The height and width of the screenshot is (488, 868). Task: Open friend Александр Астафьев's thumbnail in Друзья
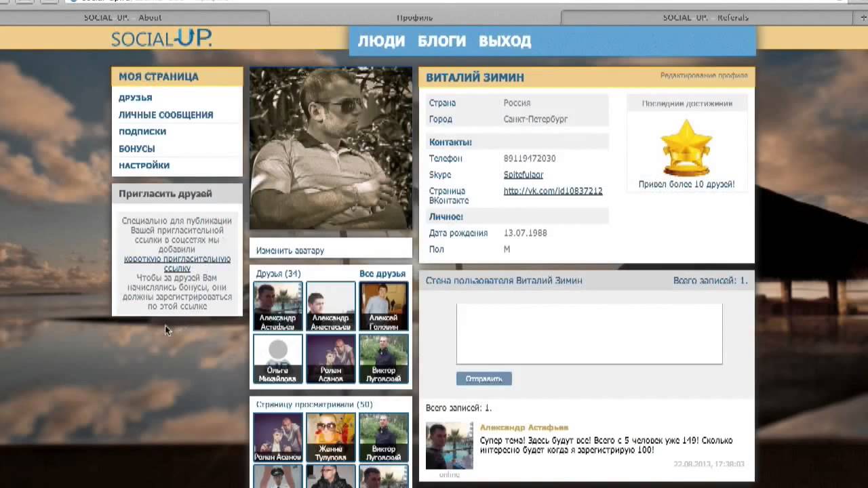pyautogui.click(x=278, y=306)
